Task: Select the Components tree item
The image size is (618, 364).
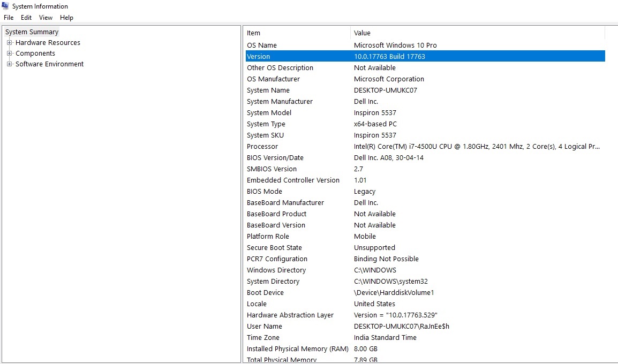Action: pyautogui.click(x=35, y=53)
